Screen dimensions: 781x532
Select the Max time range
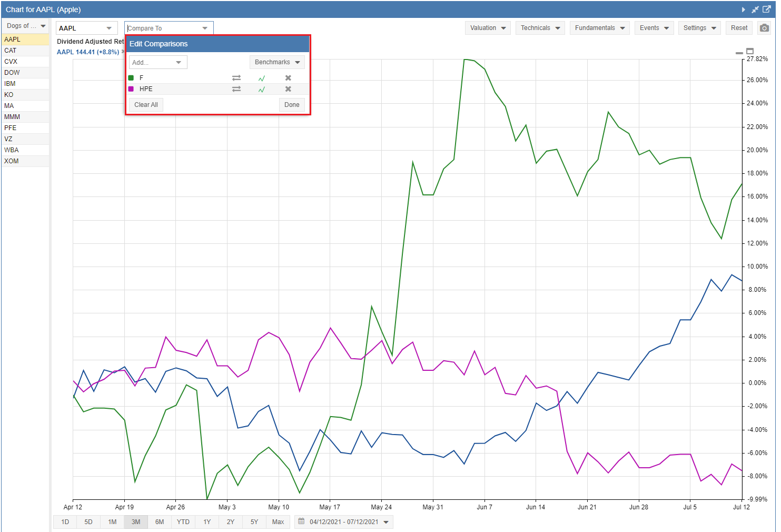click(278, 522)
